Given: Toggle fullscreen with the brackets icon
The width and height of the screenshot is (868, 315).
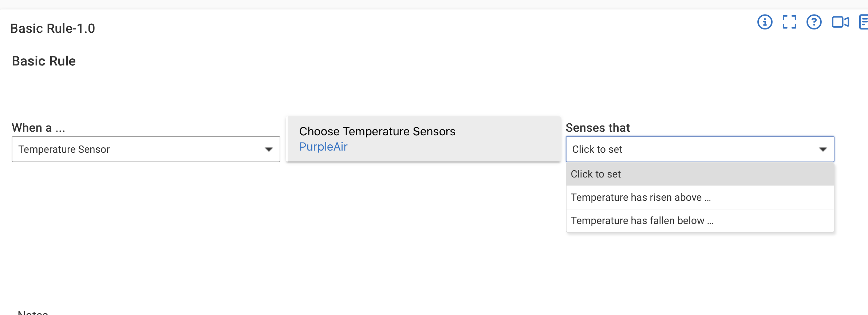Looking at the screenshot, I should coord(789,22).
